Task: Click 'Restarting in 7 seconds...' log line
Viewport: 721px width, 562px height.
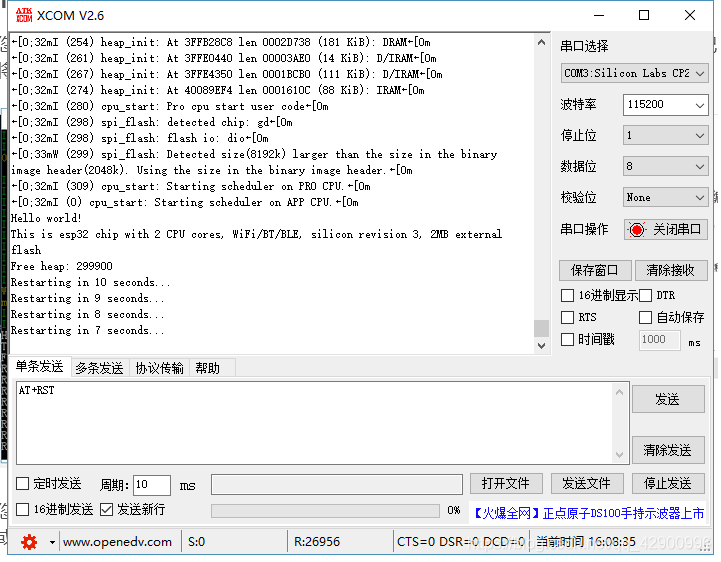Action: pyautogui.click(x=87, y=331)
